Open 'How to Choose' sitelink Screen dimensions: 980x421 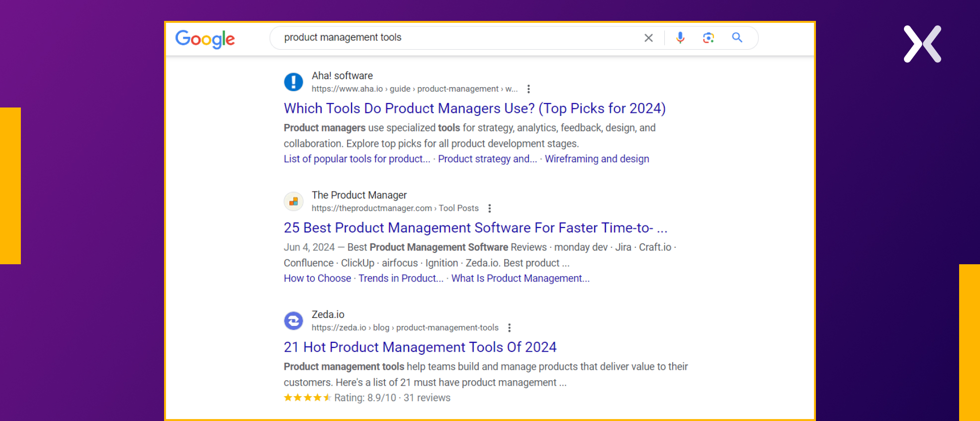point(317,278)
